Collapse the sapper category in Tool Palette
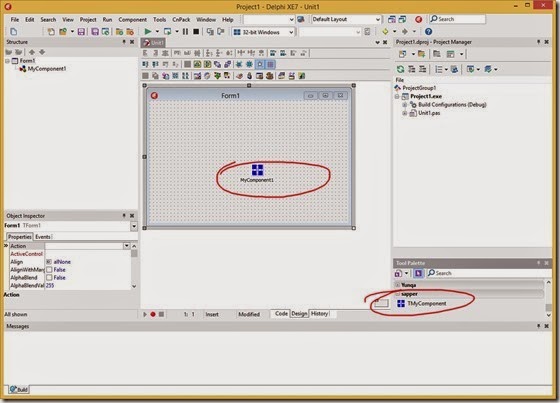The height and width of the screenshot is (403, 560). click(x=397, y=294)
